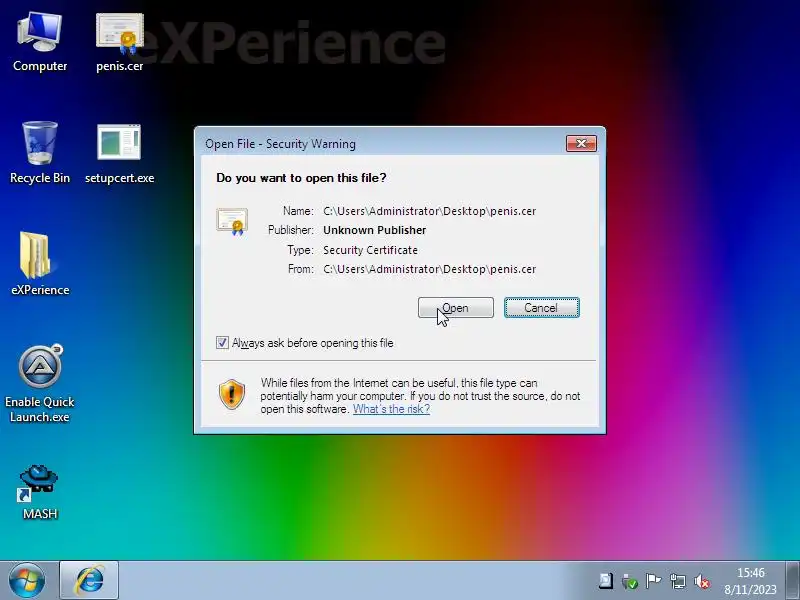Select Enable Quick Launch.exe icon
The width and height of the screenshot is (800, 600).
tap(40, 384)
